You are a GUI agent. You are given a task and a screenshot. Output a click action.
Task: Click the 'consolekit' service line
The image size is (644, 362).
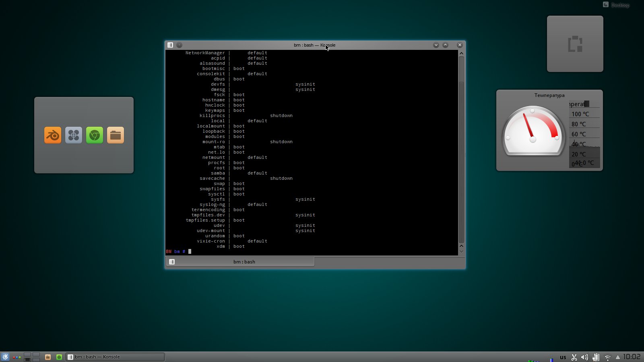click(232, 74)
